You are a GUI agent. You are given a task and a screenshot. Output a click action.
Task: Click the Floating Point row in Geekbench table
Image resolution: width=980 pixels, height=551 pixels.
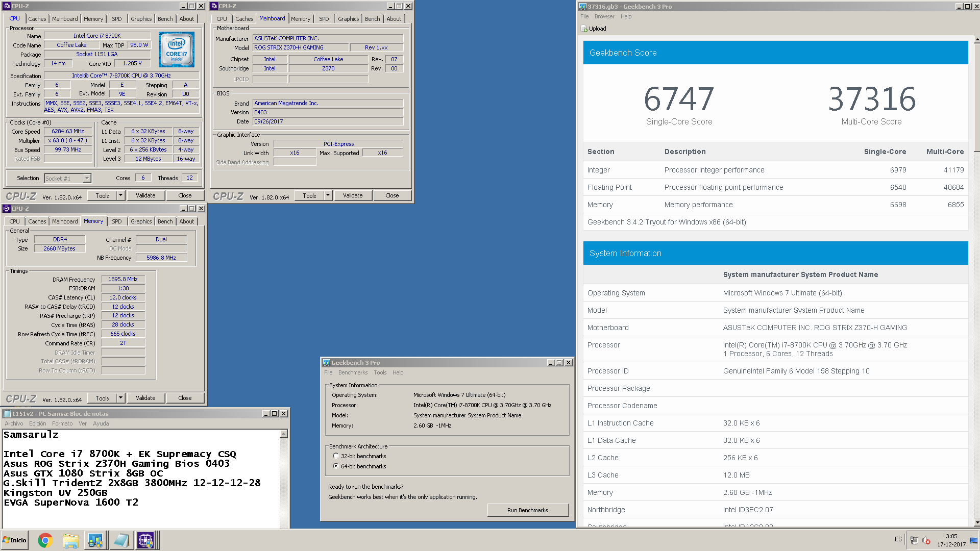tap(775, 187)
